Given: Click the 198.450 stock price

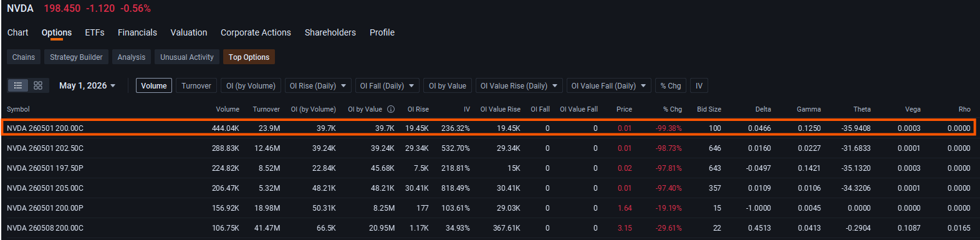Looking at the screenshot, I should point(62,9).
